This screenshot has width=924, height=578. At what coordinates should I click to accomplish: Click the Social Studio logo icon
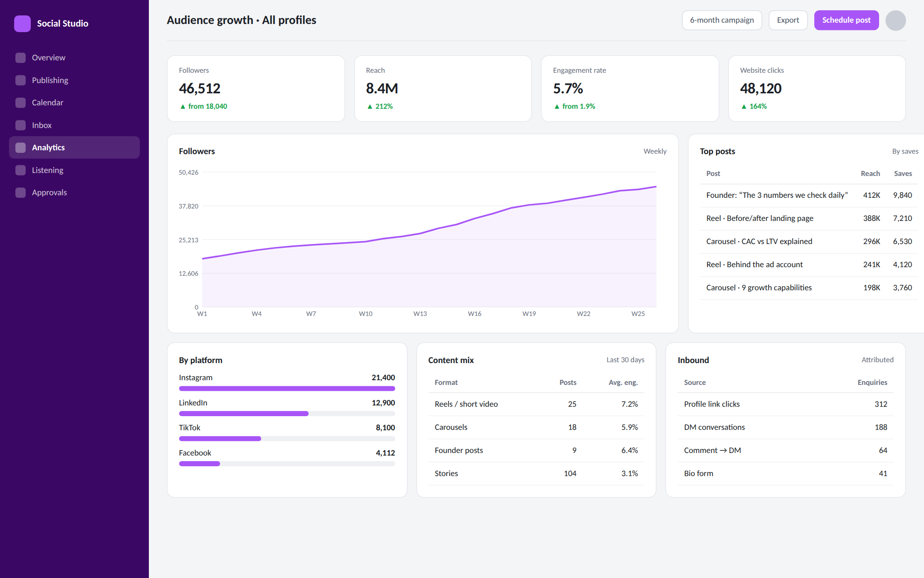click(22, 24)
